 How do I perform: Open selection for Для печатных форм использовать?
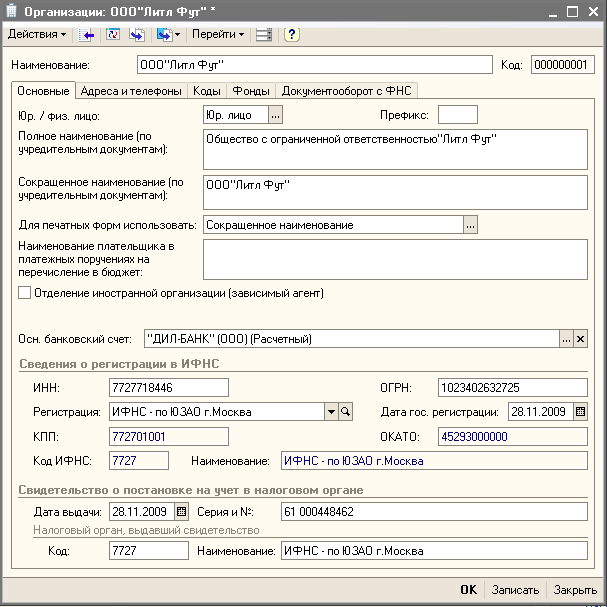coord(470,225)
